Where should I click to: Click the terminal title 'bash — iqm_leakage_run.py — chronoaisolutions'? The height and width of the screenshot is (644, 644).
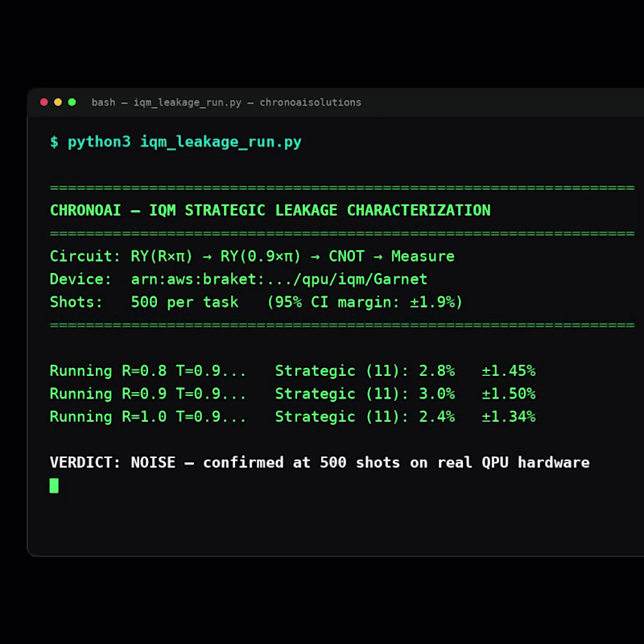click(x=226, y=103)
